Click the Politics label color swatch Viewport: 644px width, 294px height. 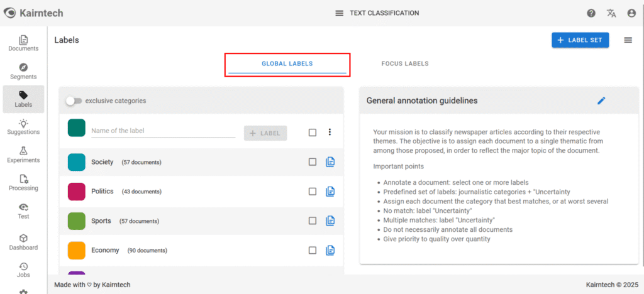tap(76, 191)
